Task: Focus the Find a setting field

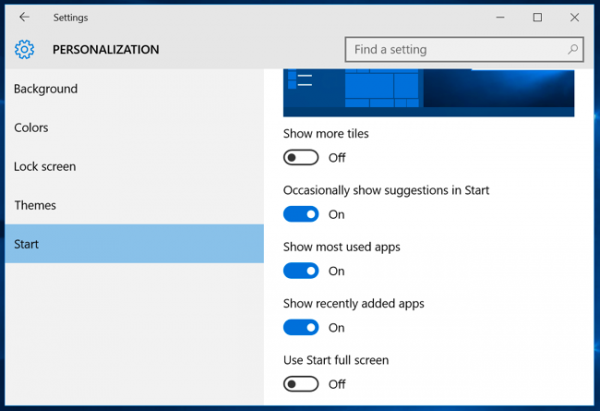Action: coord(464,49)
